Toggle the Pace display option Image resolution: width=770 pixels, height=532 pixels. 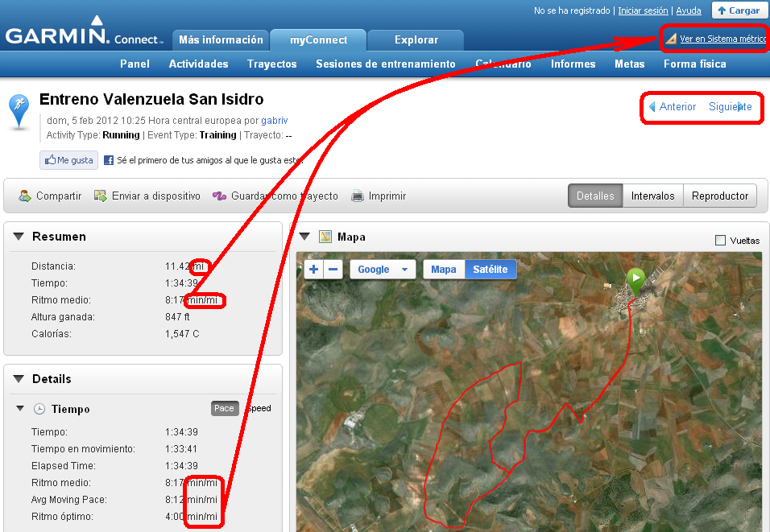click(225, 408)
